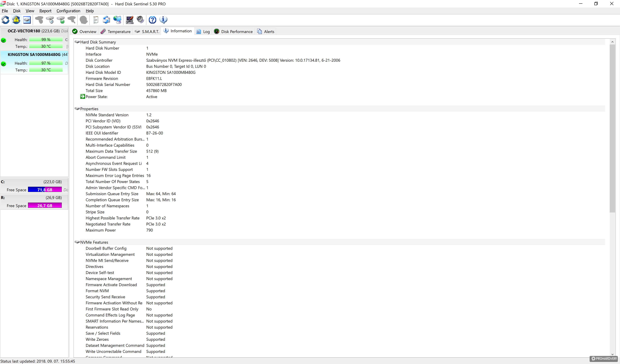Open the Help menu

(x=90, y=11)
